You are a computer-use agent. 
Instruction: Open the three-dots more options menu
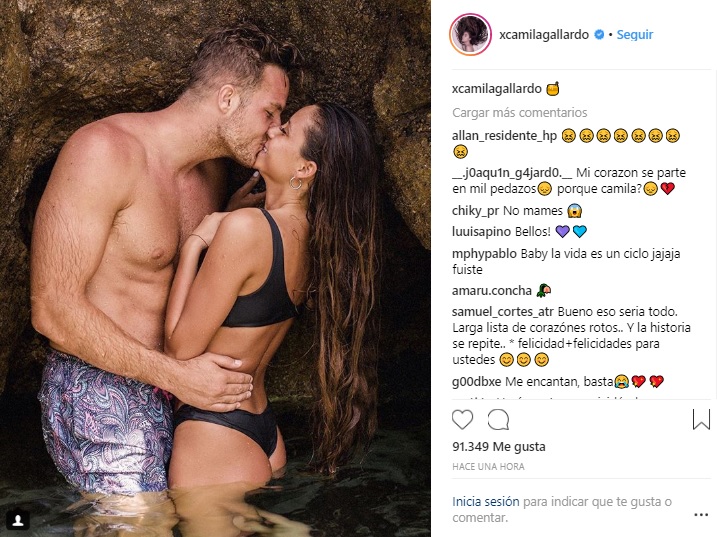click(x=701, y=515)
